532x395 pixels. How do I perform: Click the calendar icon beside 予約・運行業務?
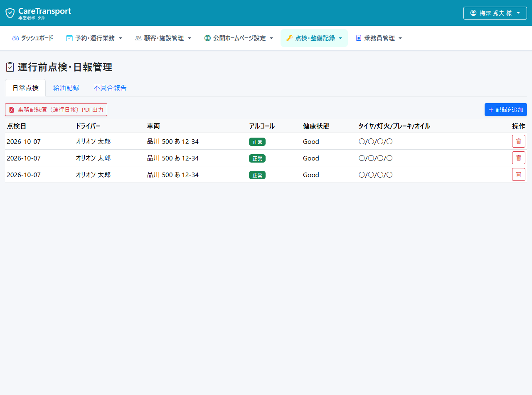pos(69,38)
